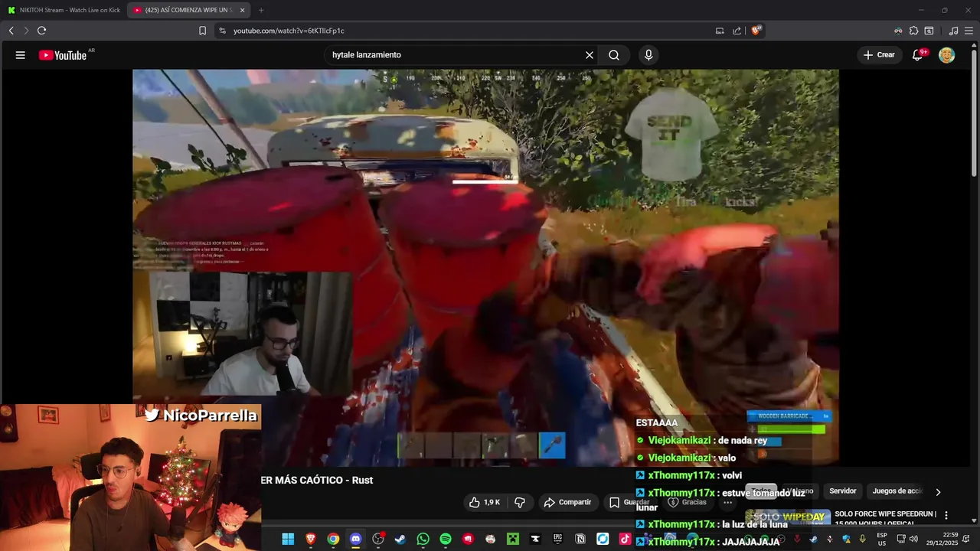The image size is (980, 551).
Task: Open WhatsApp from the taskbar
Action: pos(423,539)
